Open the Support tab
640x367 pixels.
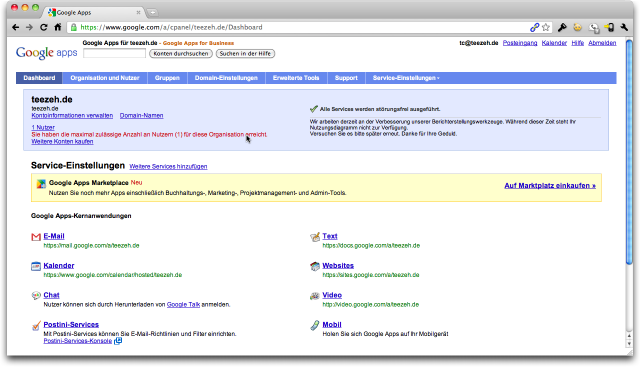pyautogui.click(x=346, y=78)
